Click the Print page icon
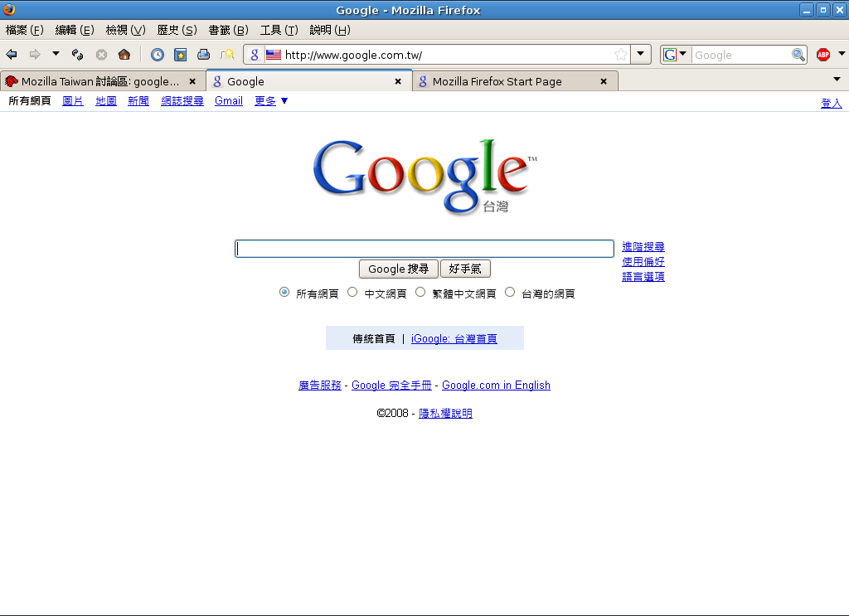 [x=203, y=55]
